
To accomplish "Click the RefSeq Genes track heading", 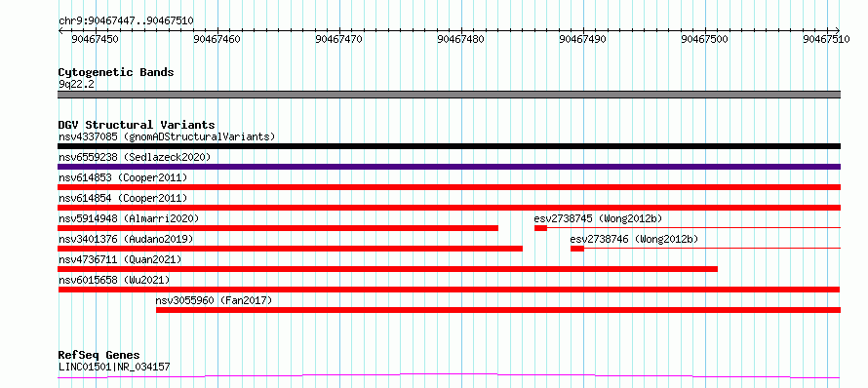I will [99, 356].
